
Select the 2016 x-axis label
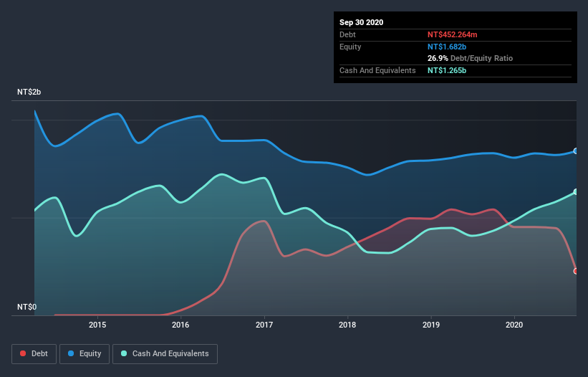click(x=180, y=325)
